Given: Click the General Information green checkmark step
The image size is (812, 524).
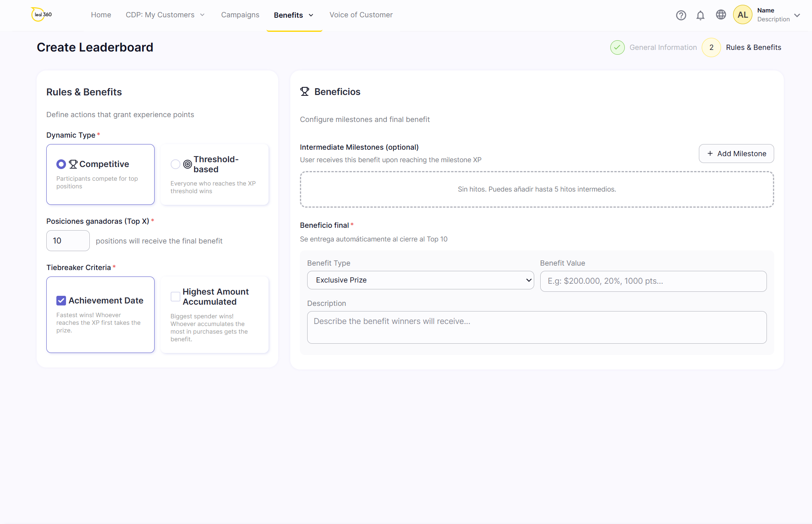Looking at the screenshot, I should [617, 47].
